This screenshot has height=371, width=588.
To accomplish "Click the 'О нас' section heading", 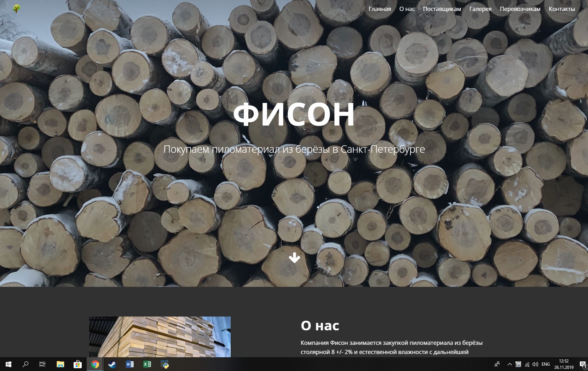I will [320, 325].
